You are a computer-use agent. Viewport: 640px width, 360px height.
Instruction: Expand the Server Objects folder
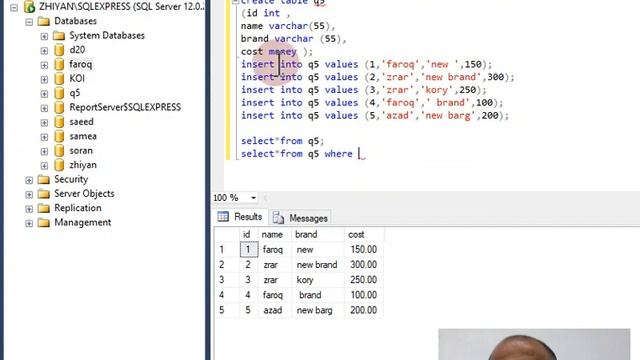tap(29, 194)
